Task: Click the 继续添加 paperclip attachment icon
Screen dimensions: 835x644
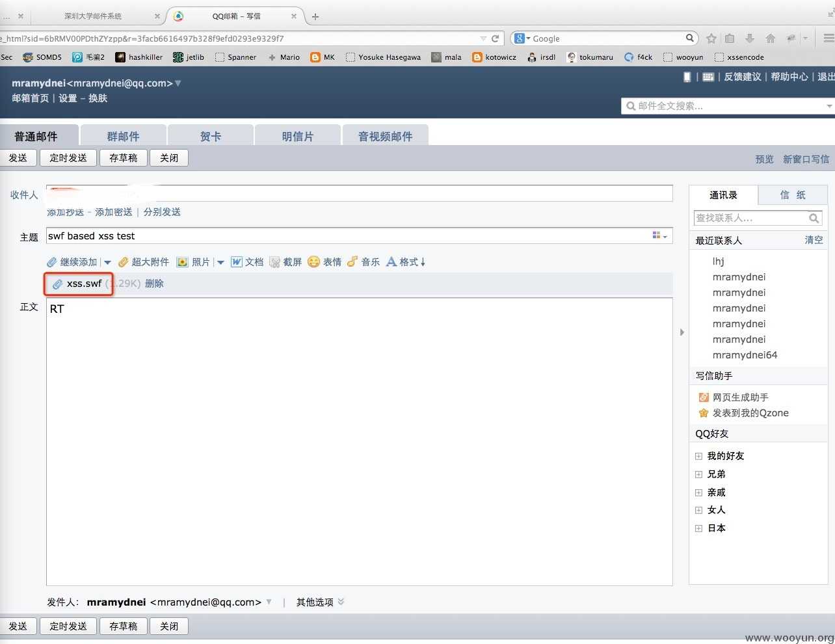Action: coord(52,262)
